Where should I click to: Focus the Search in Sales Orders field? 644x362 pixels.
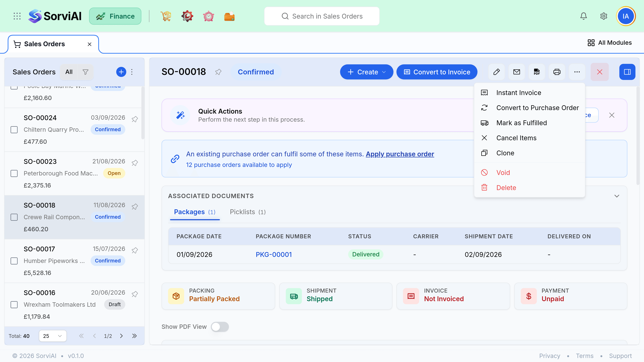coord(322,16)
